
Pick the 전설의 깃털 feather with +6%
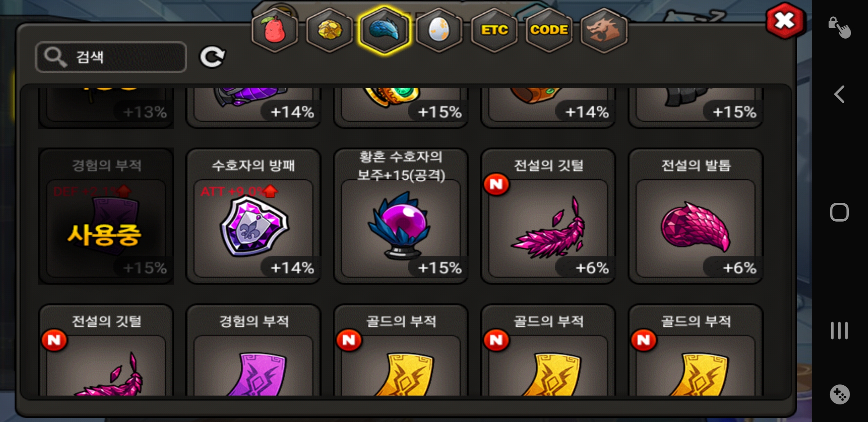(x=548, y=216)
